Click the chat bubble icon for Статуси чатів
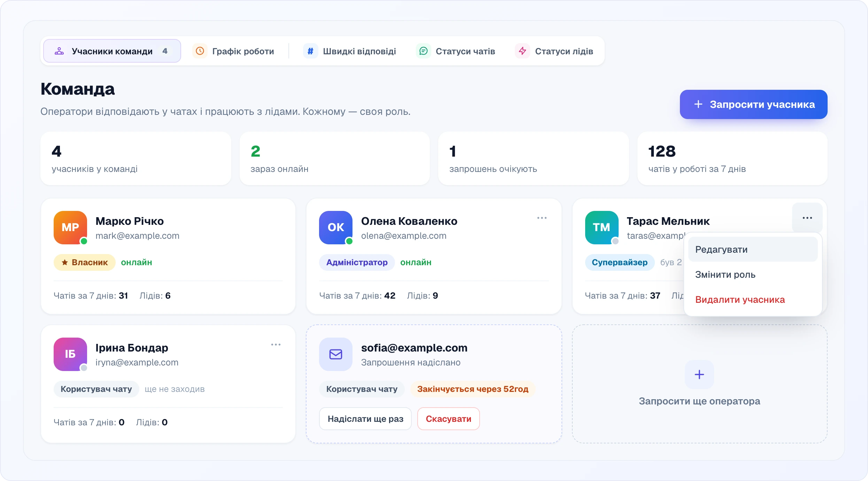The height and width of the screenshot is (481, 868). tap(423, 51)
